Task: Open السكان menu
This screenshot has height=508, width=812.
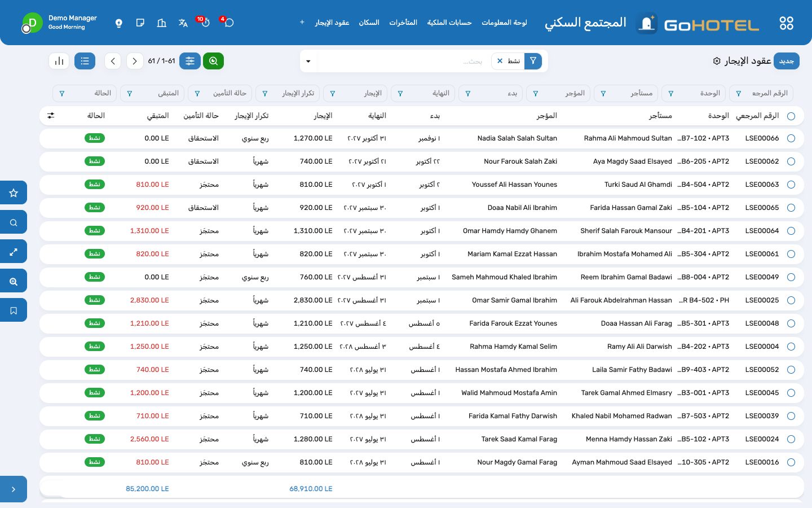Action: coord(369,23)
